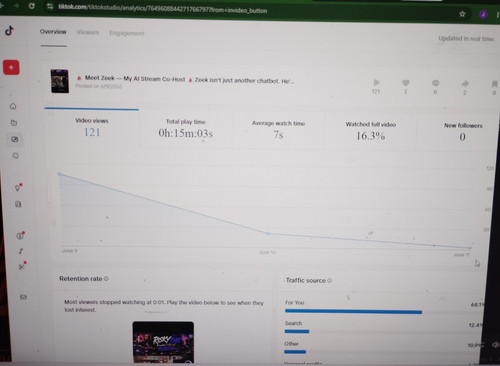Screen dimensions: 500x366
Task: Select the highlighted Analytics sidebar icon
Action: 15,139
